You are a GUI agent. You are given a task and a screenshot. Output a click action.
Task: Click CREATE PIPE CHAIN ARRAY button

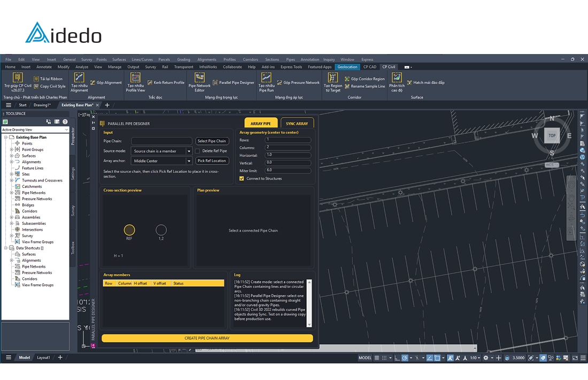pos(207,338)
